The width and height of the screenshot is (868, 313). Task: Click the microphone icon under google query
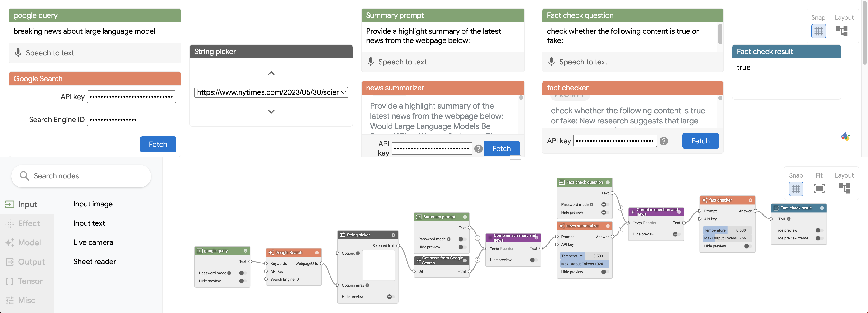click(x=18, y=53)
